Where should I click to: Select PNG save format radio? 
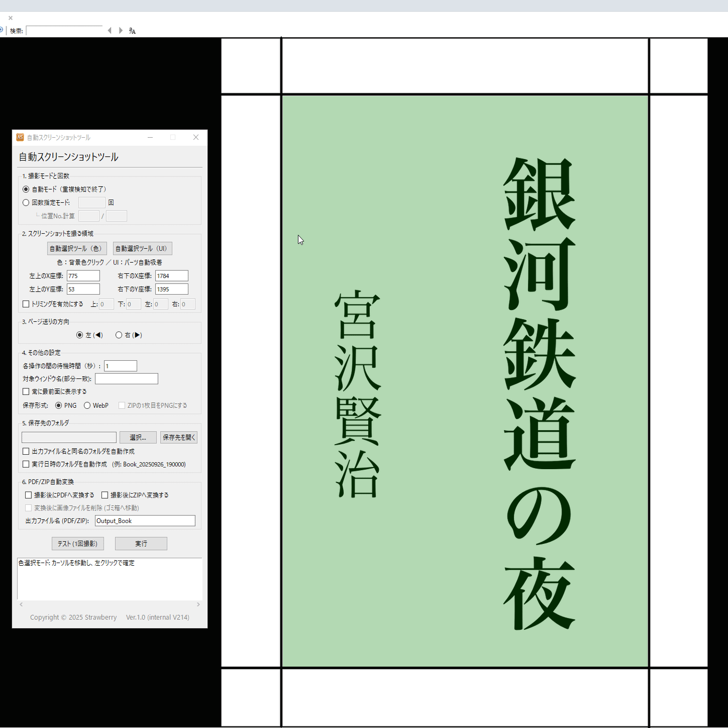pos(59,406)
